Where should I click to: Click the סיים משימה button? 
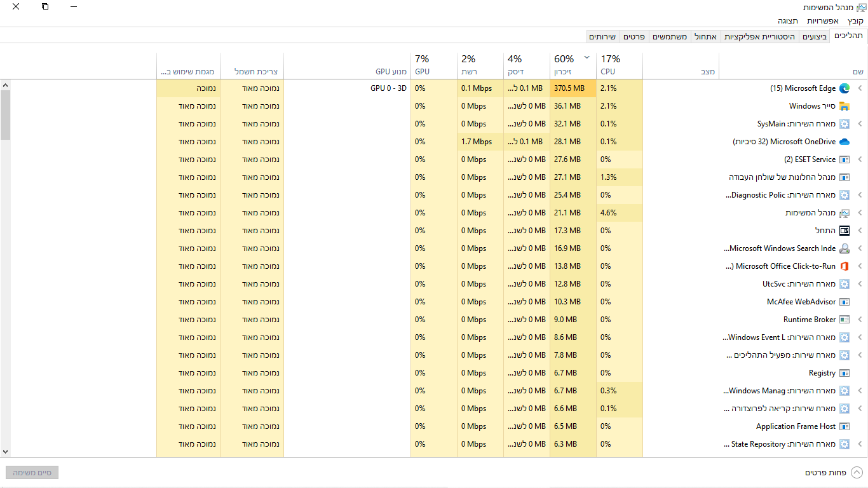pos(32,472)
